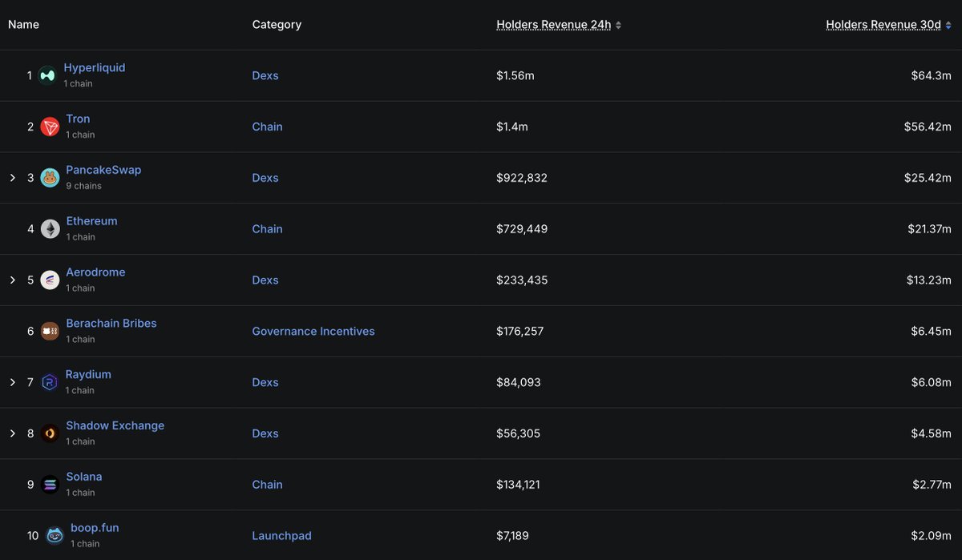The image size is (962, 560).
Task: Select the $4.58m revenue value
Action: coord(932,433)
